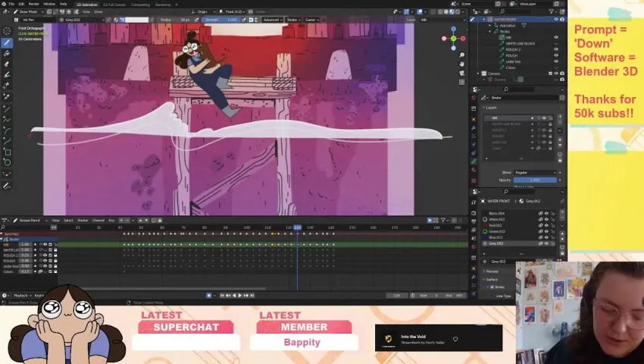Screen dimensions: 644x364
Task: Open the Render menu
Action: pos(33,4)
